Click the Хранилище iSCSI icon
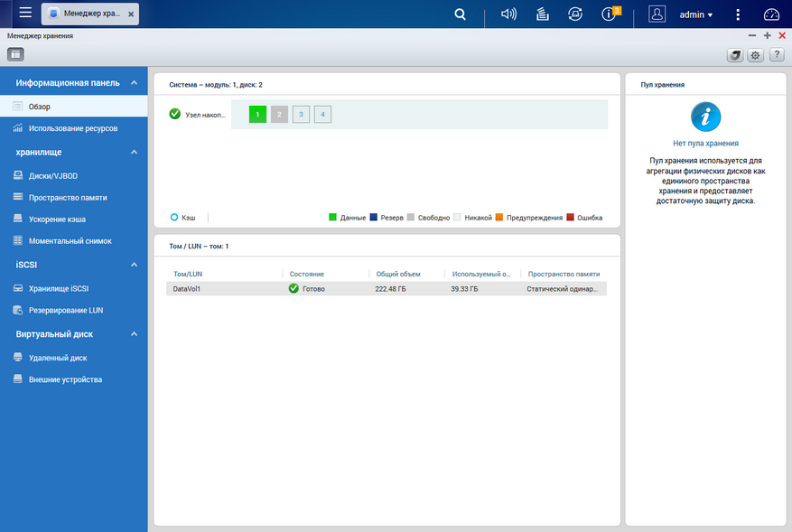Viewport: 792px width, 532px height. (x=18, y=288)
